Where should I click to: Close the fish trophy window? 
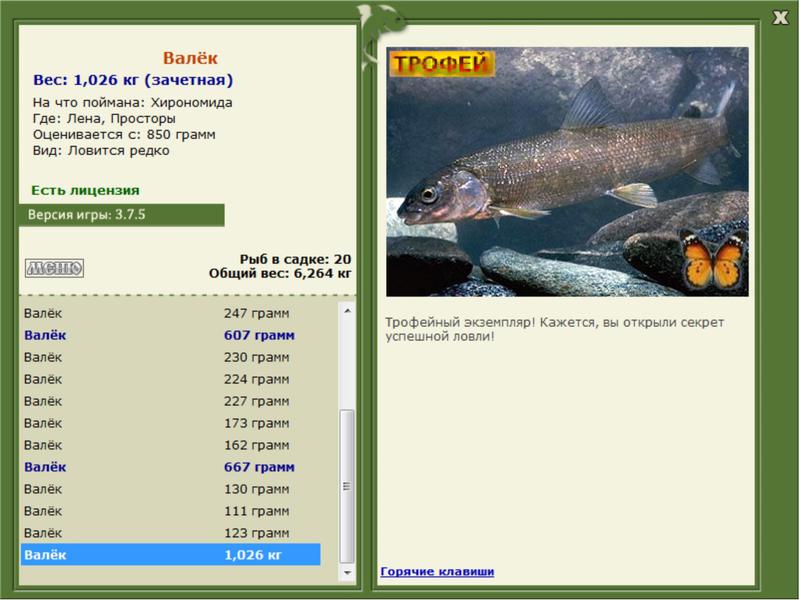coord(780,18)
